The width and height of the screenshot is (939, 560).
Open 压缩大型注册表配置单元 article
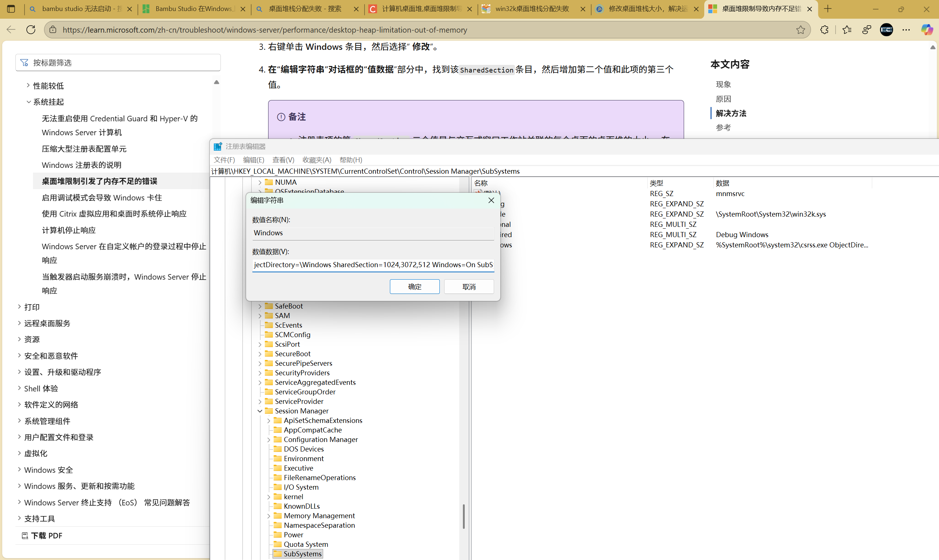pyautogui.click(x=84, y=149)
